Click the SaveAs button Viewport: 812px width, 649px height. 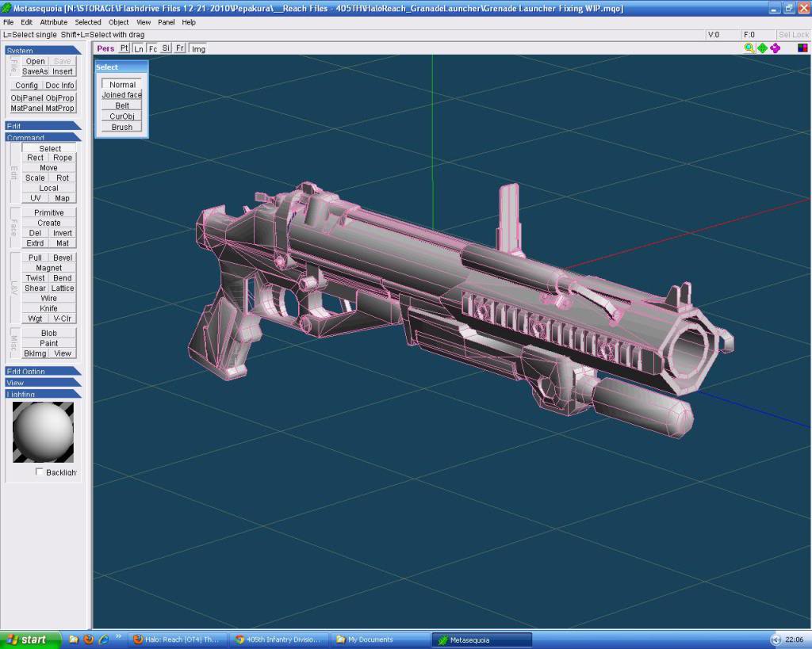point(35,71)
